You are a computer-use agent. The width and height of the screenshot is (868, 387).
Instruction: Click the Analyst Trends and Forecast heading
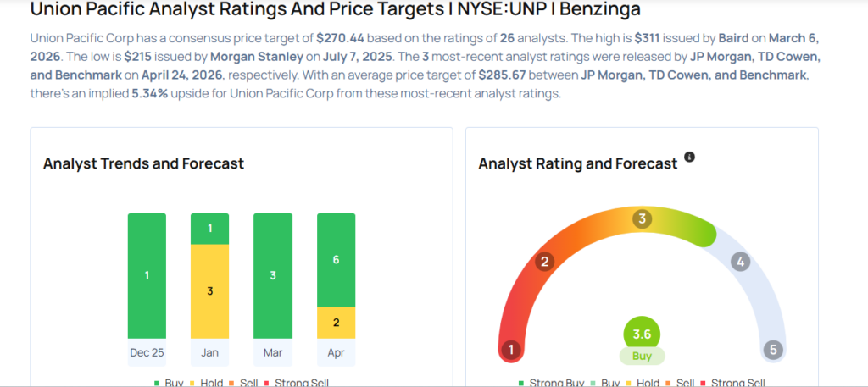coord(143,163)
